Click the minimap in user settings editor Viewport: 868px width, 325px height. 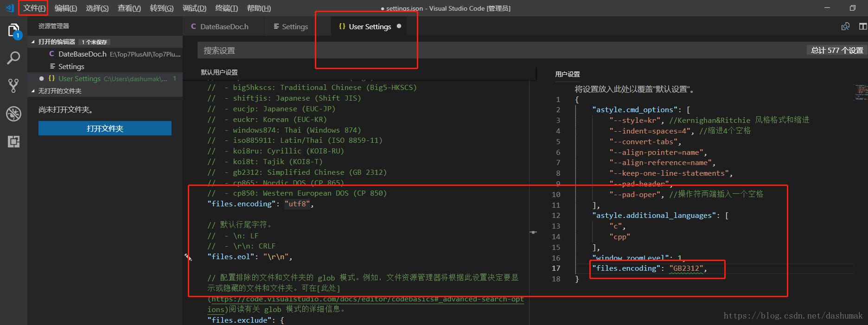861,92
